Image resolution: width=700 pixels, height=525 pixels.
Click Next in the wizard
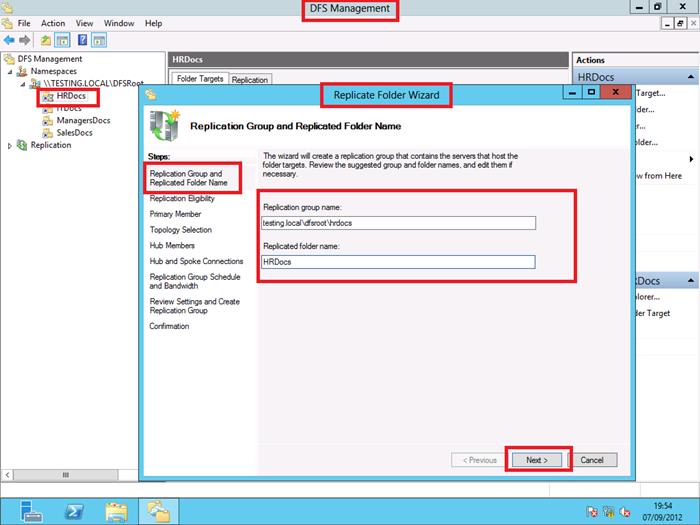(537, 460)
